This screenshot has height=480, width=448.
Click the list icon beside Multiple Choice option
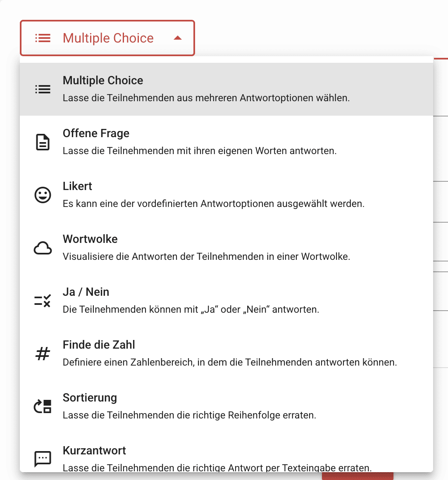(43, 89)
